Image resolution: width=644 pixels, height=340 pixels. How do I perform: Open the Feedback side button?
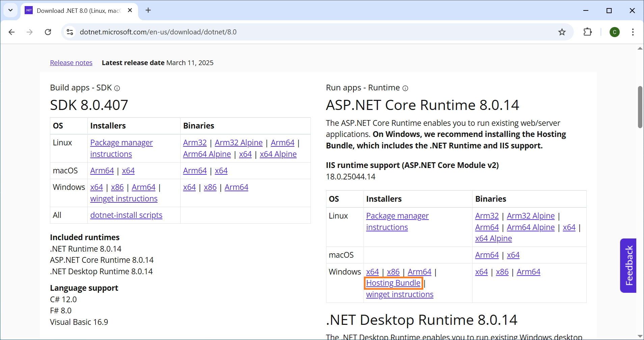[x=628, y=265]
